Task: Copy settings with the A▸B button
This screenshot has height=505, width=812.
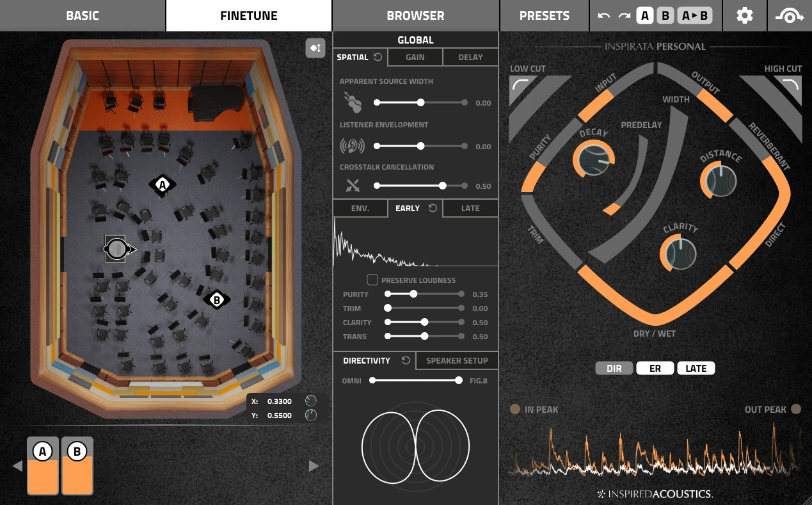Action: point(695,16)
